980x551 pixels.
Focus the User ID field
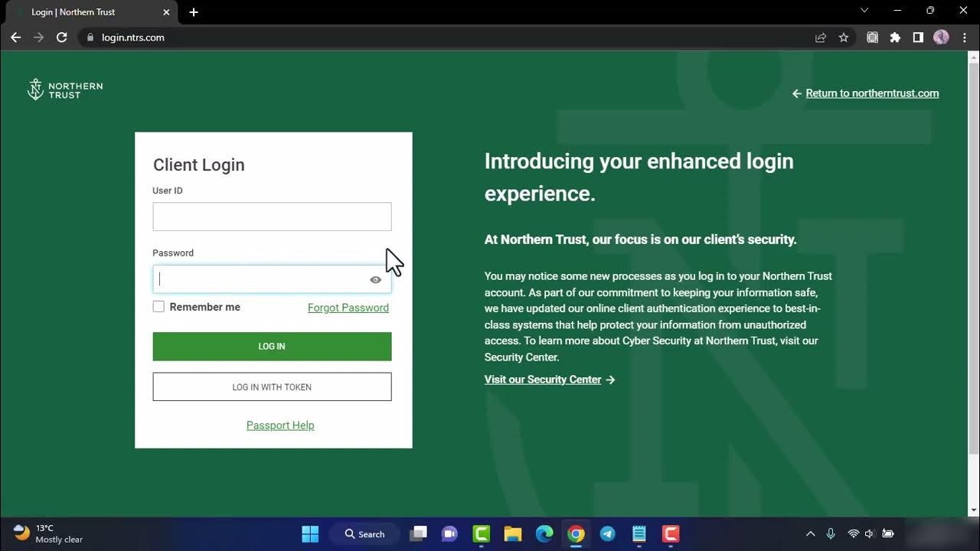point(272,217)
